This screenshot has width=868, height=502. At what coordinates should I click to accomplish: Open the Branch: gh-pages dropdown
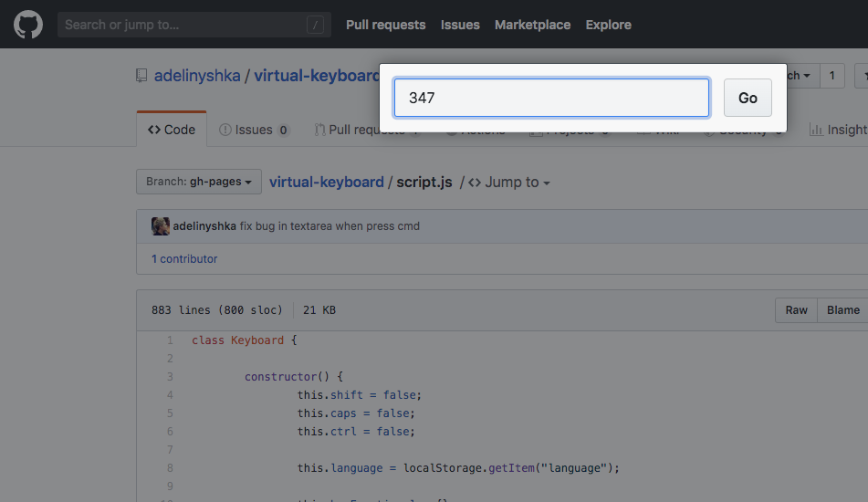199,182
